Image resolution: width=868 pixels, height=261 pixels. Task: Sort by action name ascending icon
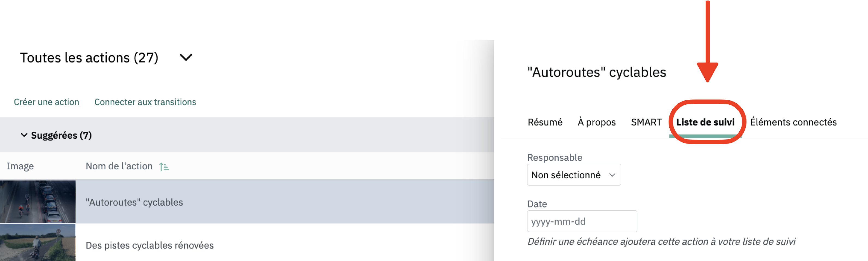[x=164, y=166]
